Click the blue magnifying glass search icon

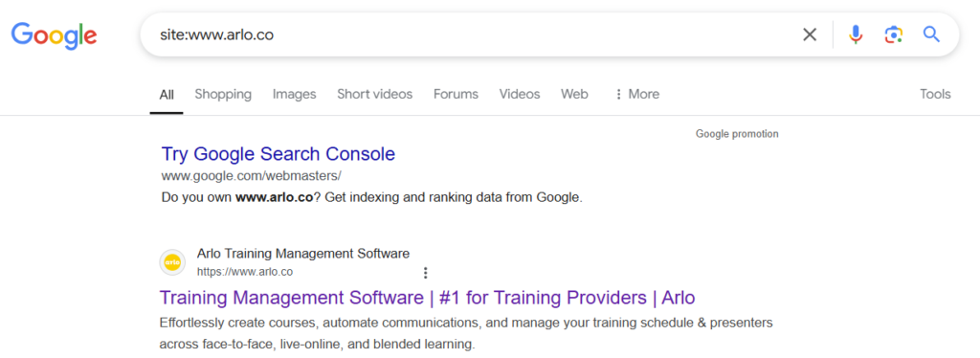[931, 34]
